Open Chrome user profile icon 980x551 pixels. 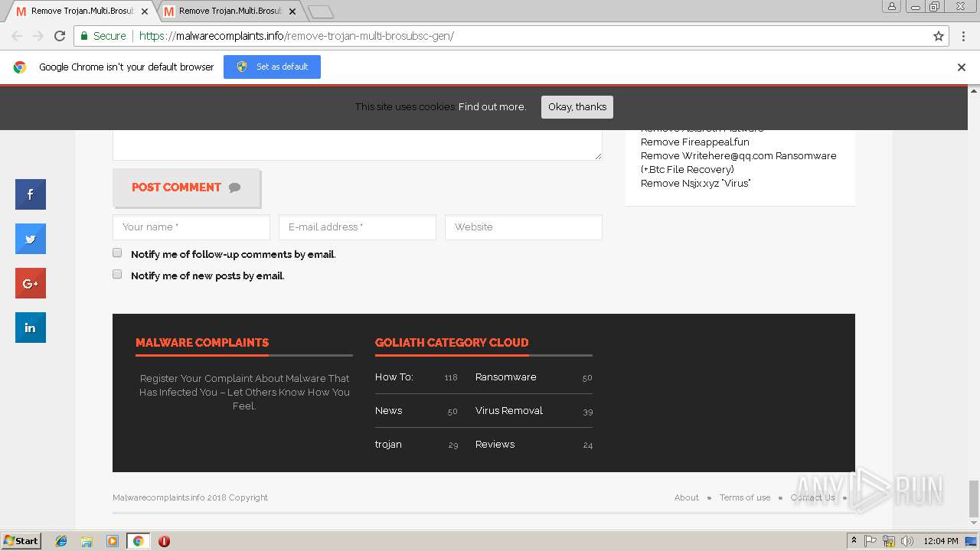pos(892,6)
